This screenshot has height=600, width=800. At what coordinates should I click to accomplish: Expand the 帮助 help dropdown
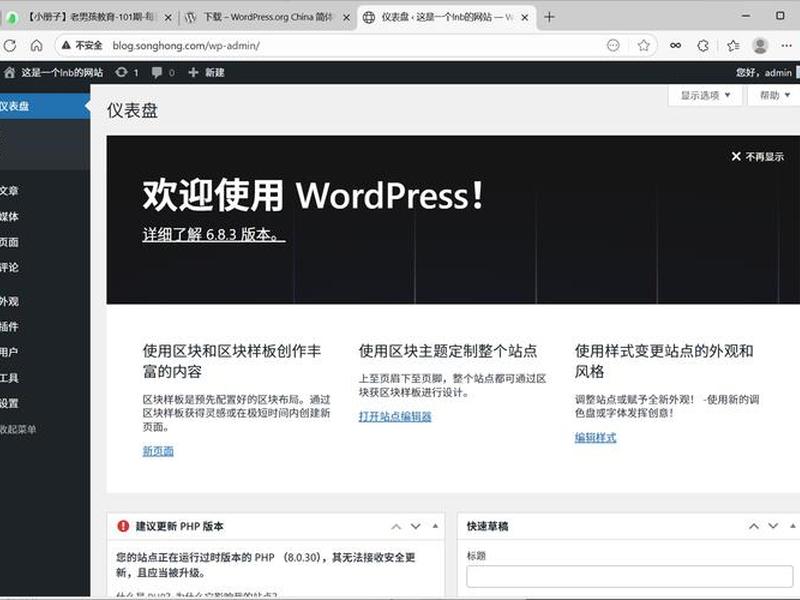[x=774, y=95]
